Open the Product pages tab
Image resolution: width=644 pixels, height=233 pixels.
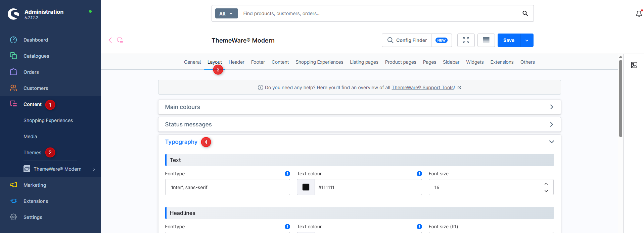pos(401,62)
